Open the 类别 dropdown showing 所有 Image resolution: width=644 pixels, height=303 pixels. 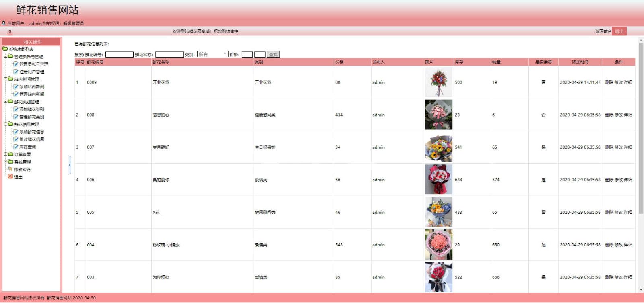point(213,54)
